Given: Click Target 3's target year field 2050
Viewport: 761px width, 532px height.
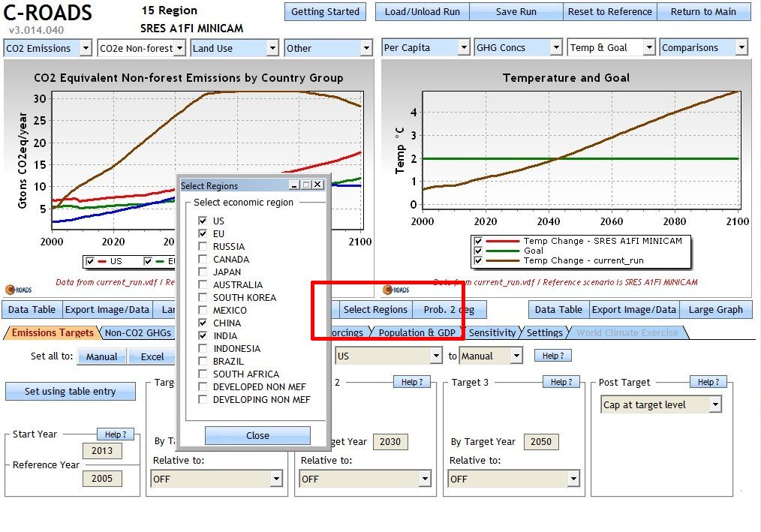Looking at the screenshot, I should click(541, 442).
